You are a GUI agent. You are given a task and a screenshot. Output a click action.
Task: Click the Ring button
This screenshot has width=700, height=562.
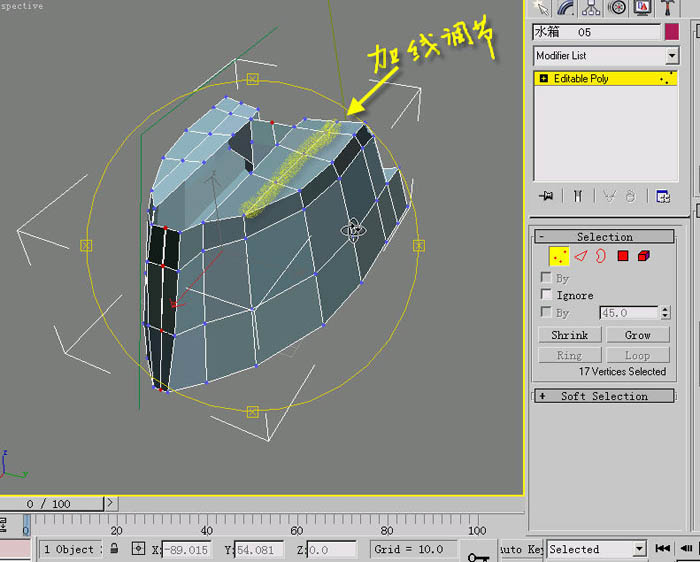coord(570,355)
